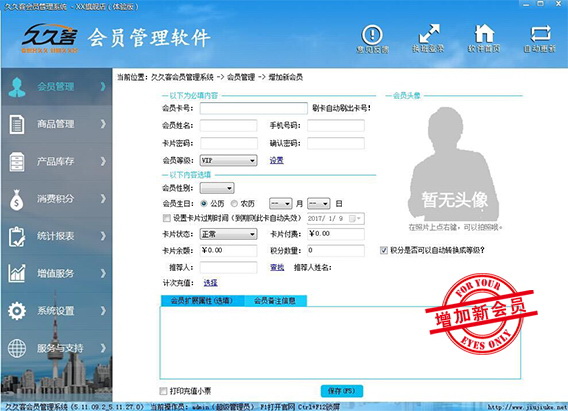Expand the 商品管理 chevron arrow
The width and height of the screenshot is (568, 411).
(103, 124)
